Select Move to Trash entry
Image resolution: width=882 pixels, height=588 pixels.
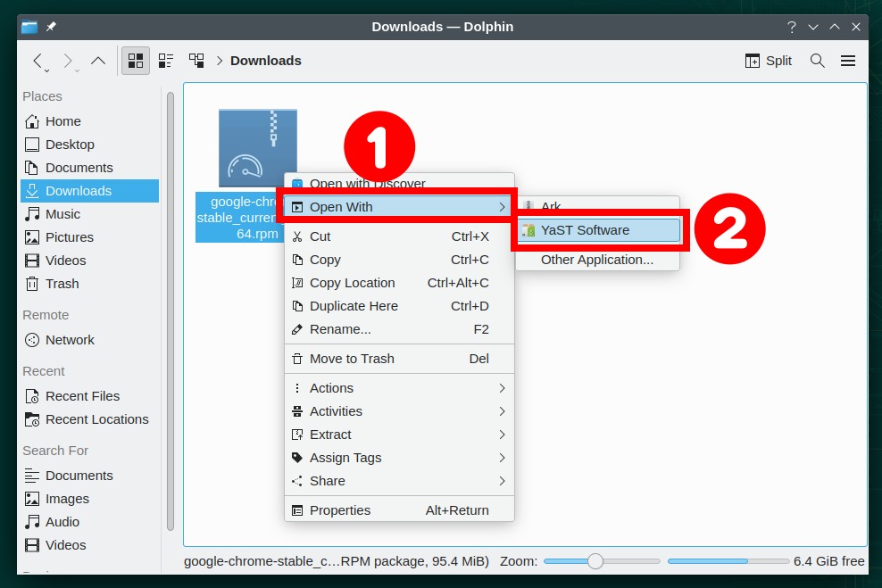[399, 359]
